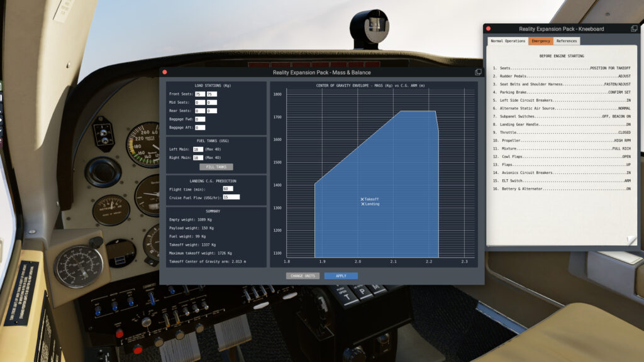This screenshot has height=362, width=644.
Task: Close the Mass & Balance window
Action: click(x=165, y=72)
